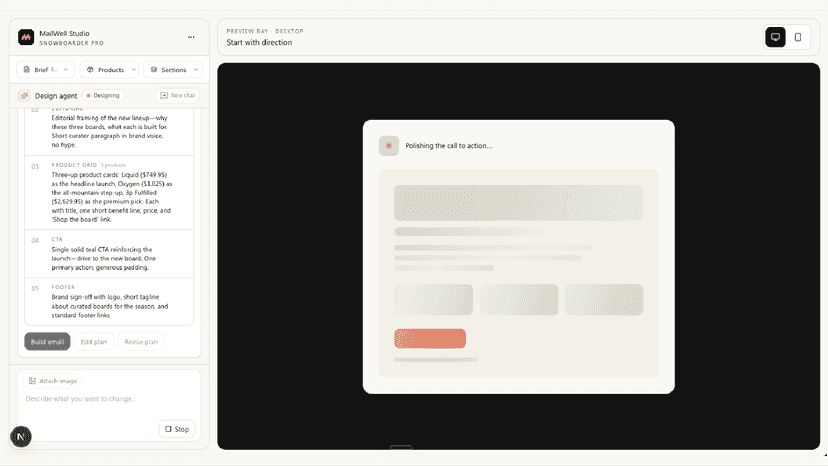The height and width of the screenshot is (466, 828).
Task: Open the Brief dropdown
Action: pyautogui.click(x=46, y=70)
